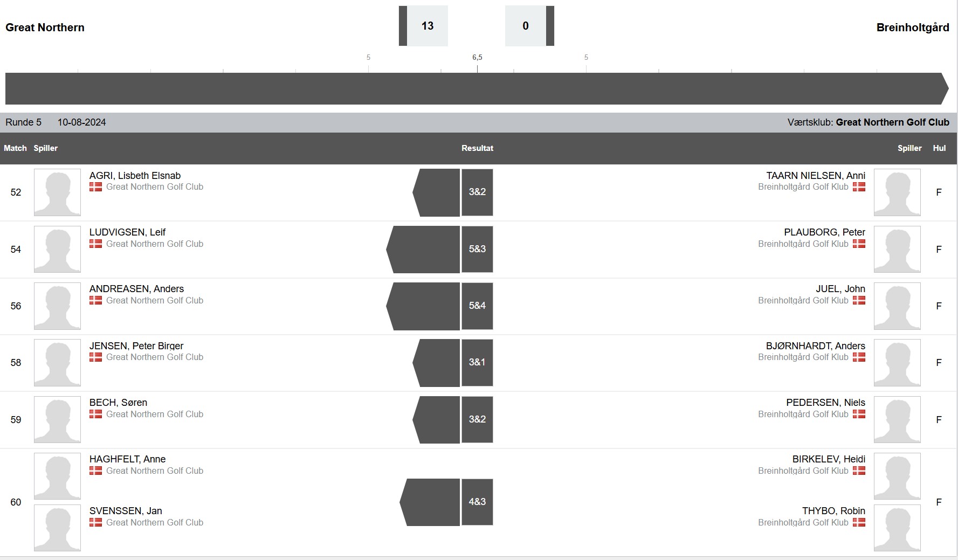958x560 pixels.
Task: Select the flag icon next to Robin Thybo's club
Action: tap(859, 522)
